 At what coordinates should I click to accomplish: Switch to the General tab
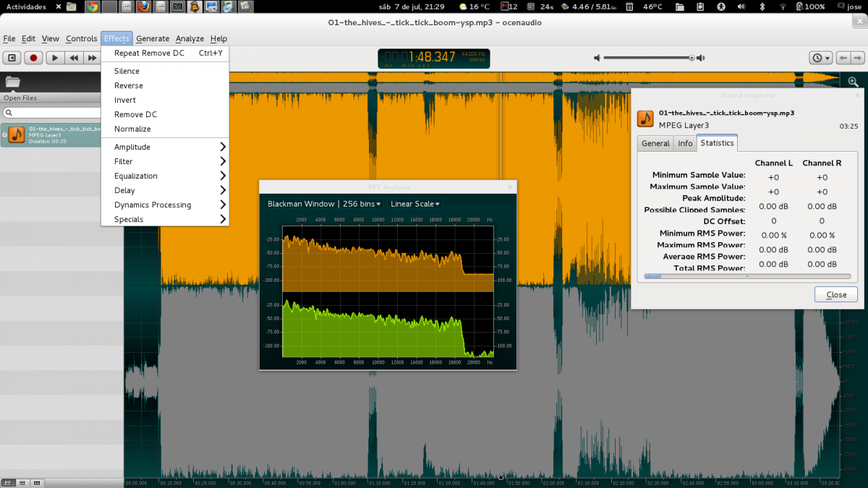[x=655, y=143]
